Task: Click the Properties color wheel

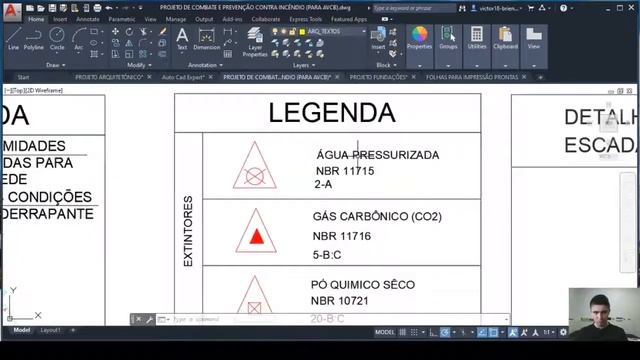Action: pos(419,35)
